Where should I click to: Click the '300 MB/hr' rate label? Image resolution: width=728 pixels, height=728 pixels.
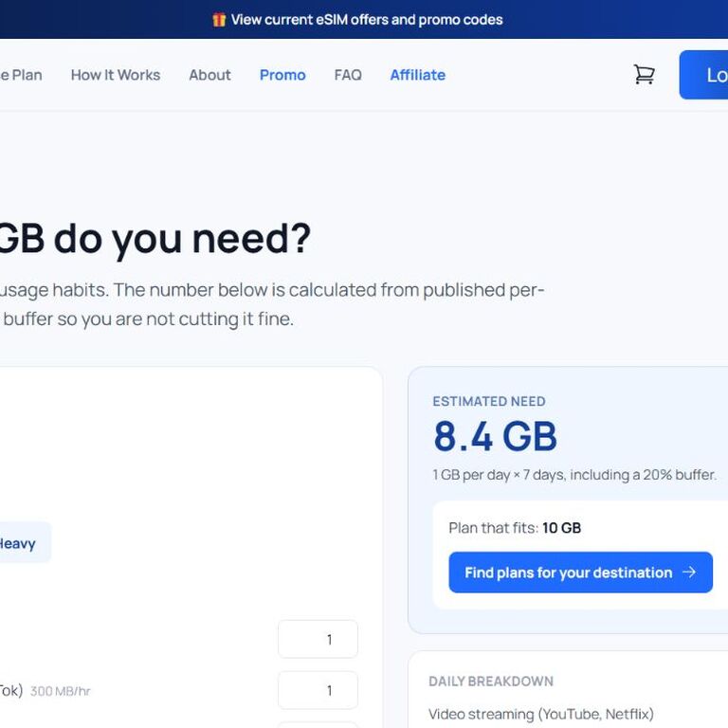click(x=61, y=691)
